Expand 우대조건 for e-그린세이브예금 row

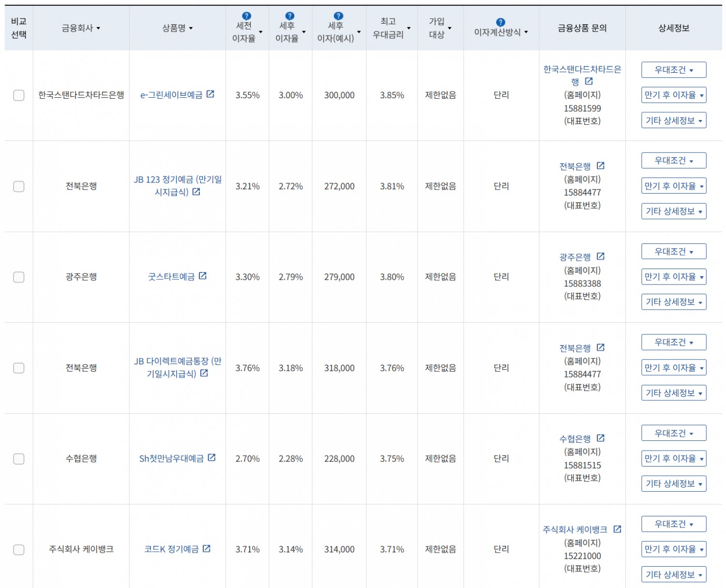pyautogui.click(x=674, y=70)
